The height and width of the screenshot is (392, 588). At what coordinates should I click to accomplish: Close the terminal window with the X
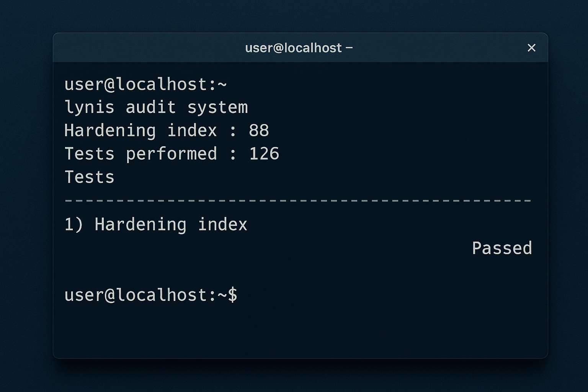coord(531,48)
